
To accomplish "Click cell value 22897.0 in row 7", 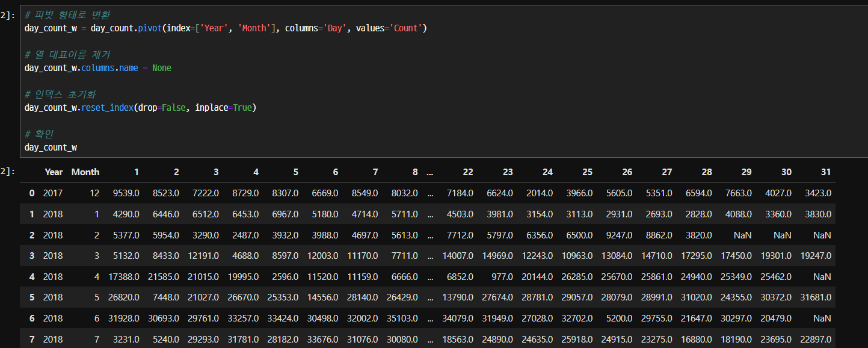I will click(x=815, y=340).
